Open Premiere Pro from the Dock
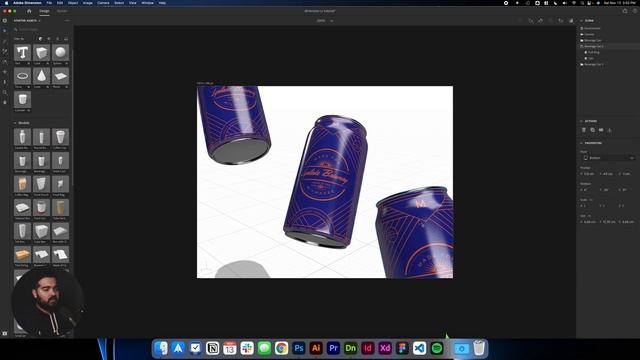The image size is (640, 360). [x=333, y=348]
